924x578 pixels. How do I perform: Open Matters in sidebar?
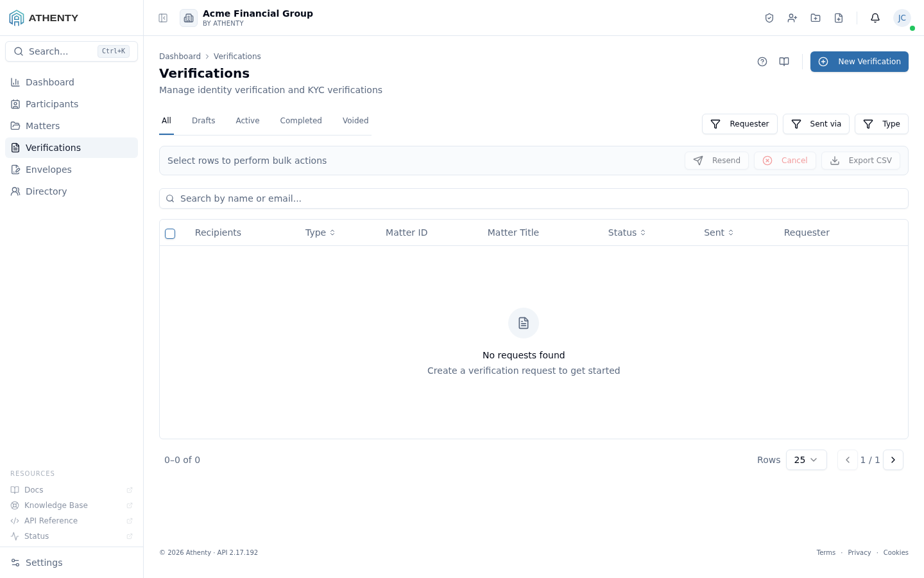point(71,126)
